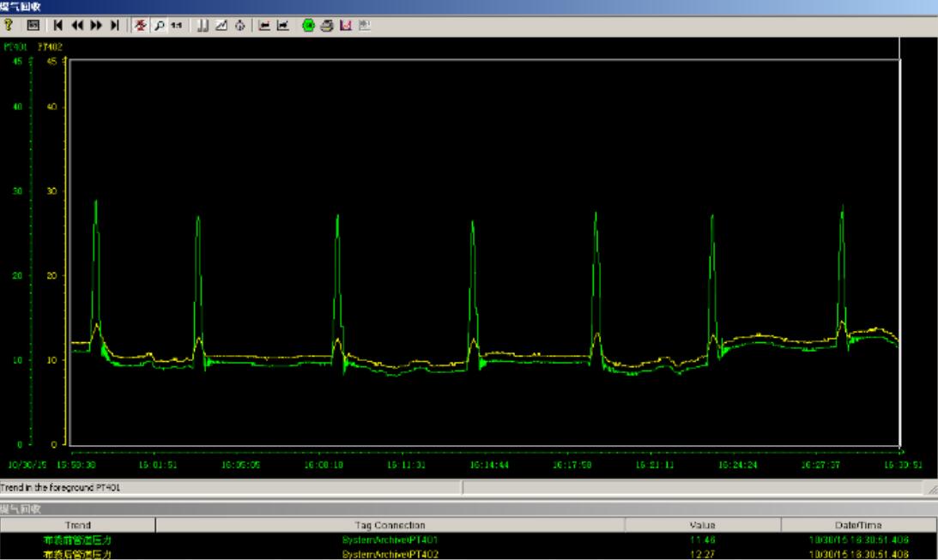
Task: Click the statistics area icon beside printer
Action: tap(345, 26)
